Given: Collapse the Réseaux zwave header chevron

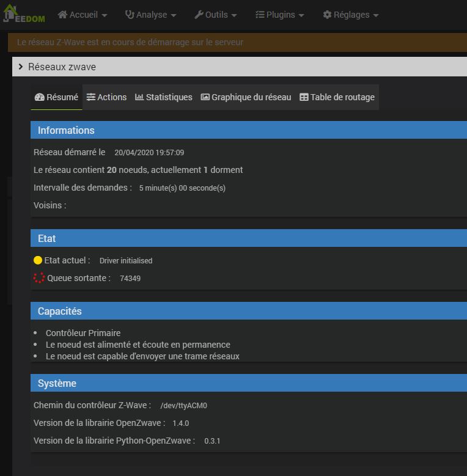Looking at the screenshot, I should click(21, 67).
